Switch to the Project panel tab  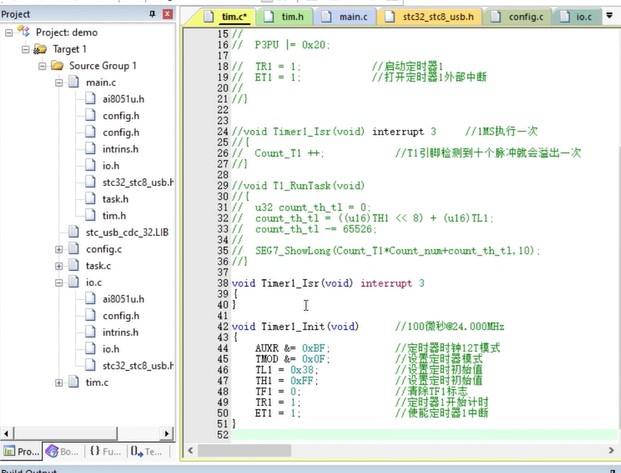[22, 452]
